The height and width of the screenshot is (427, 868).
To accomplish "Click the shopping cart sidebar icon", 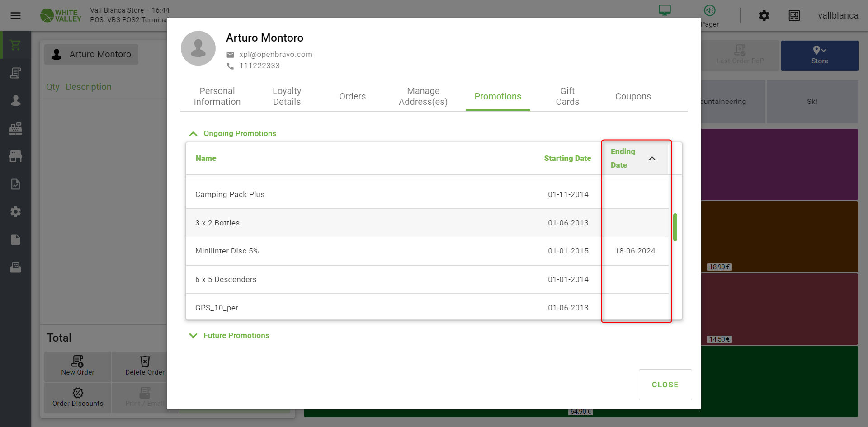I will [x=15, y=45].
